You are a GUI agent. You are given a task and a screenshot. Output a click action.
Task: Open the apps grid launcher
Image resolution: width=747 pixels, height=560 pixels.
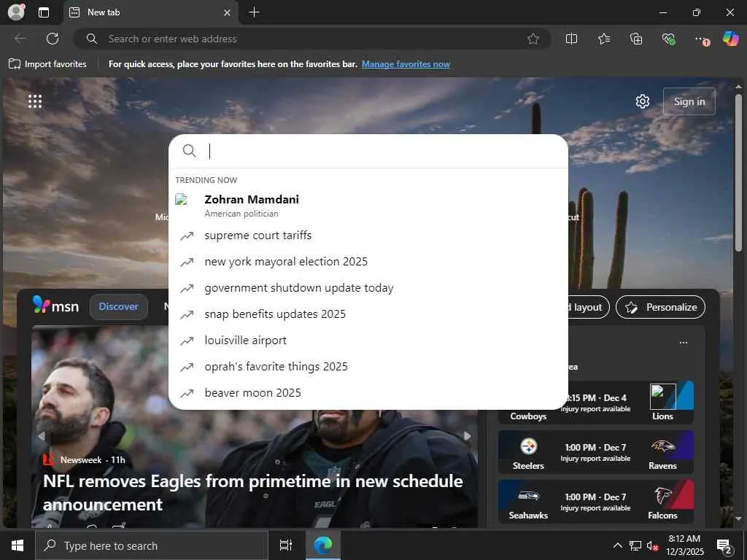coord(35,101)
